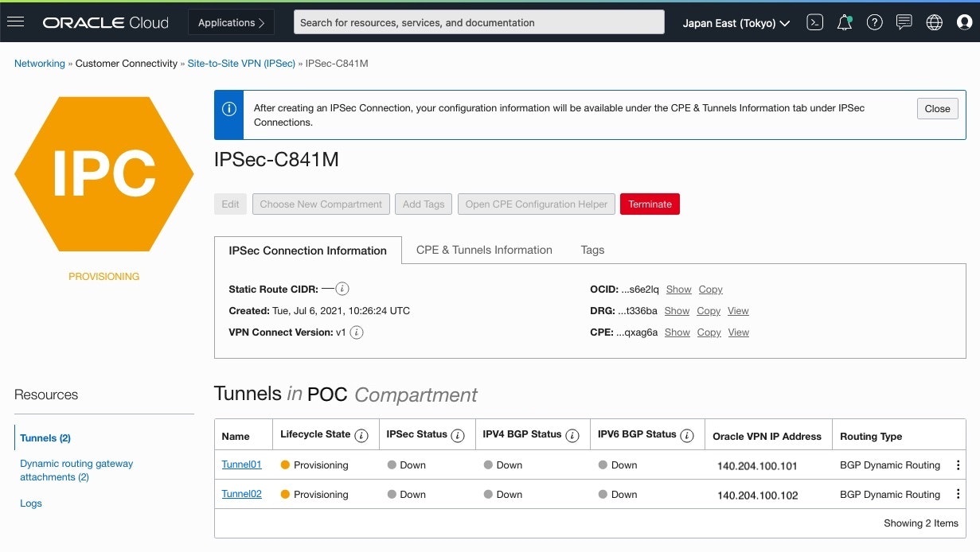Click the Networking breadcrumb link
Screen dimensions: 980x552
click(x=40, y=64)
